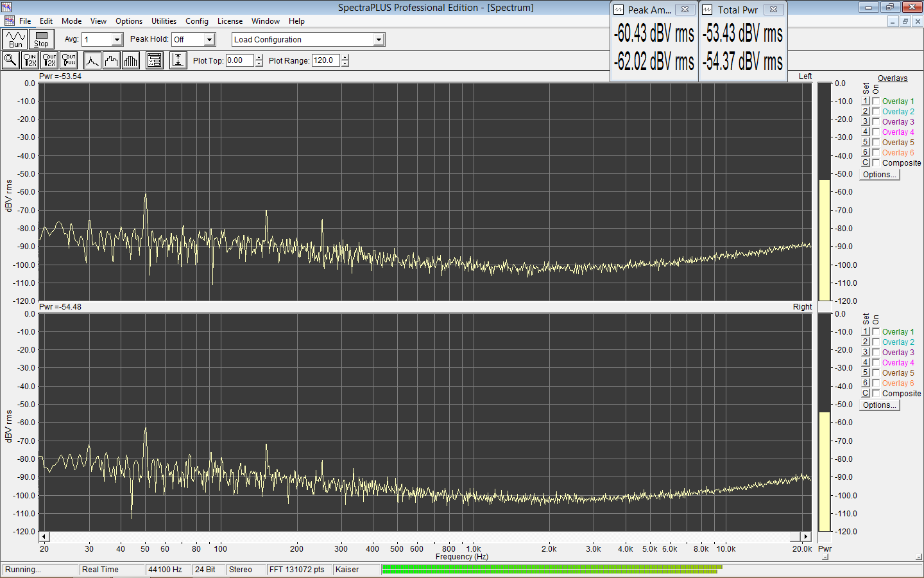
Task: Toggle Composite checkbox in Left channel overlays
Action: [876, 163]
